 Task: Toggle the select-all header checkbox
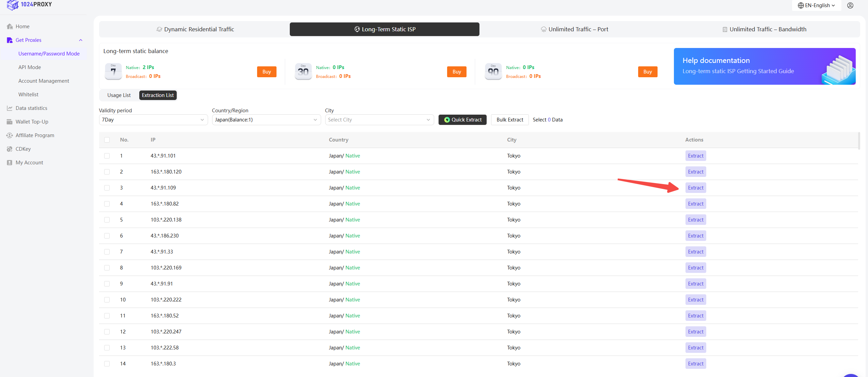pos(107,140)
